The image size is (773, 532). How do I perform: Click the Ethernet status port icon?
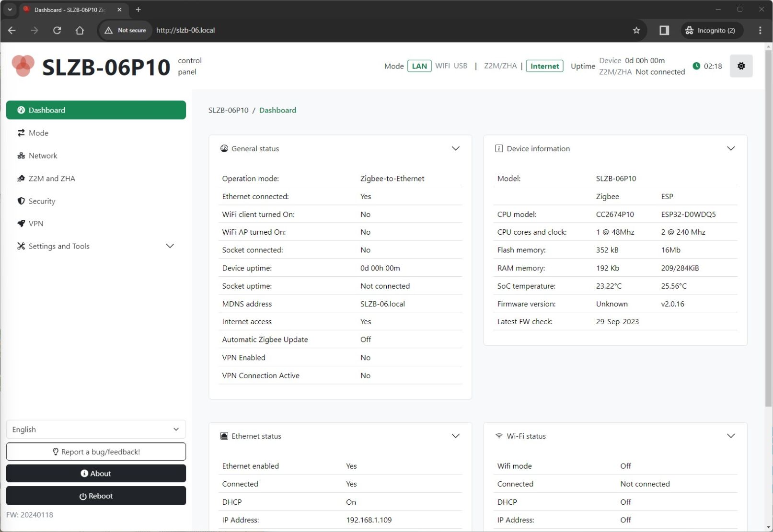pos(224,436)
